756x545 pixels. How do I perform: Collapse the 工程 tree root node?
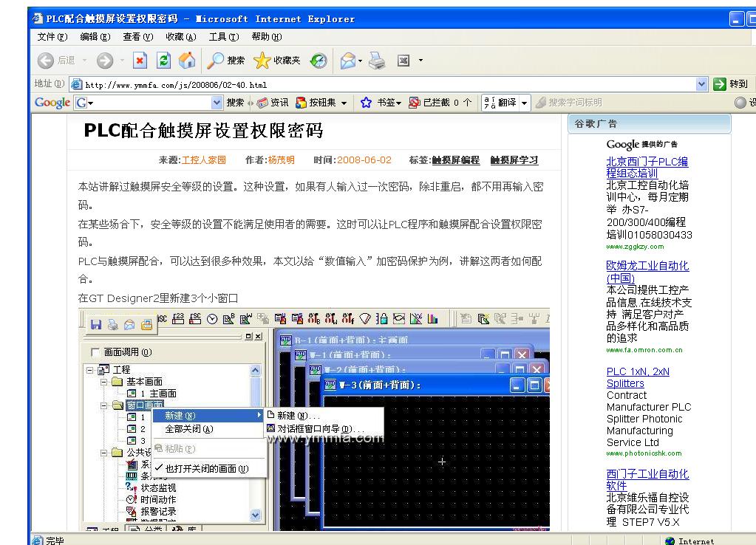[90, 369]
